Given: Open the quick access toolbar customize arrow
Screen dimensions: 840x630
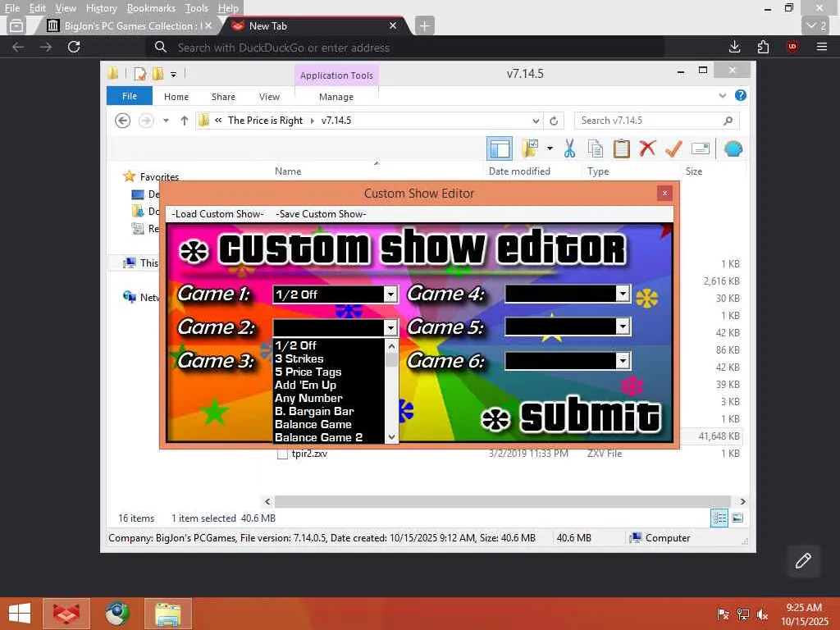Looking at the screenshot, I should point(174,74).
